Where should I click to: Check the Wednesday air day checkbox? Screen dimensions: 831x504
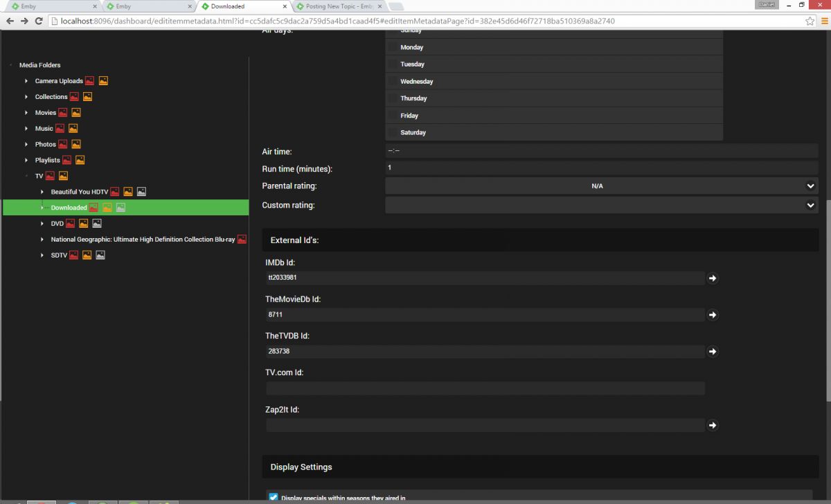point(393,81)
